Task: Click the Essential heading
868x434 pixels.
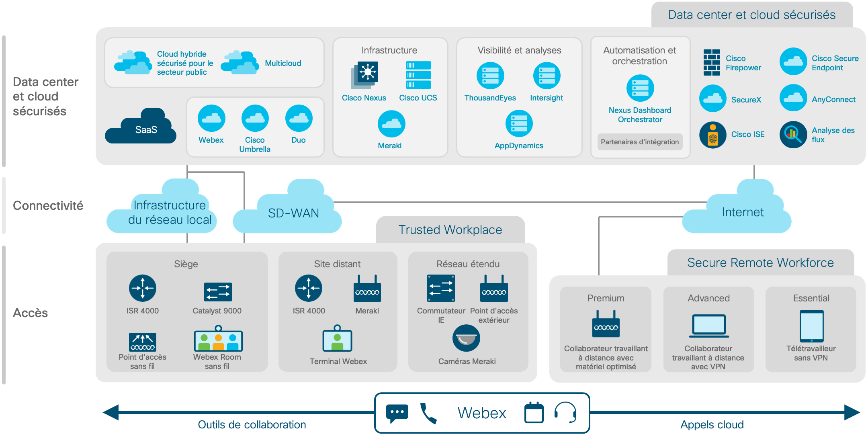Action: 811,298
